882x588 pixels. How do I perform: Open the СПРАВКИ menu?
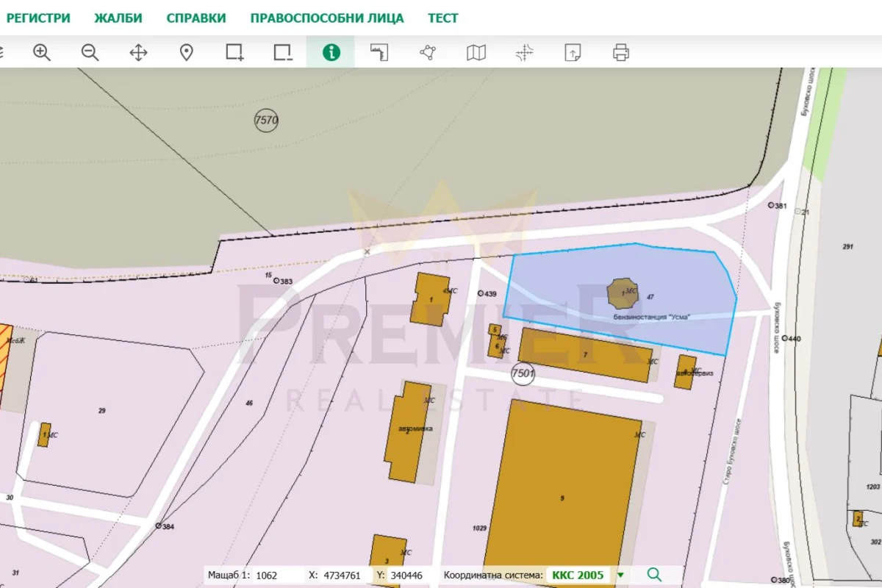[x=196, y=18]
